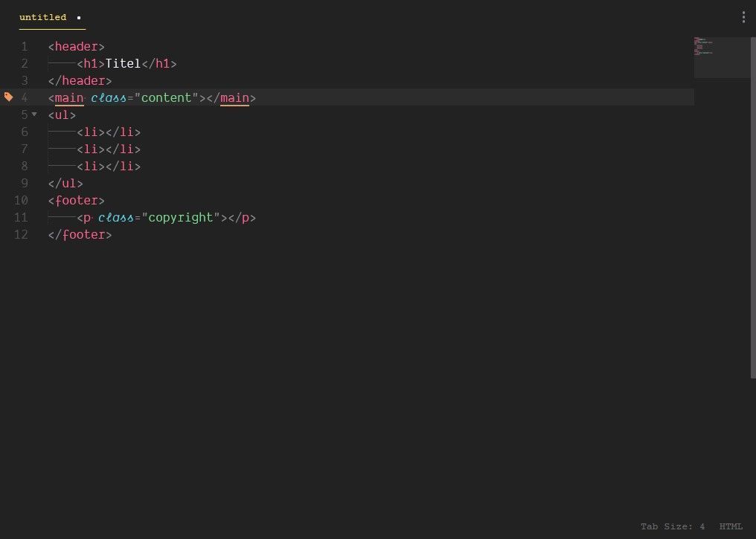
Task: Click the li element on line 6
Action: [109, 132]
